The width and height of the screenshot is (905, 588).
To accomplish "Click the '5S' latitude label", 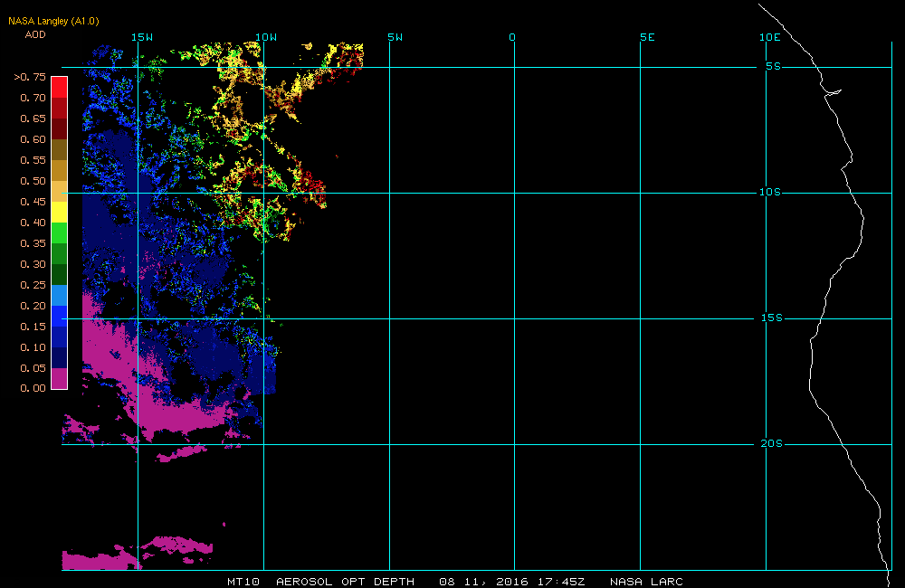I will [x=774, y=66].
